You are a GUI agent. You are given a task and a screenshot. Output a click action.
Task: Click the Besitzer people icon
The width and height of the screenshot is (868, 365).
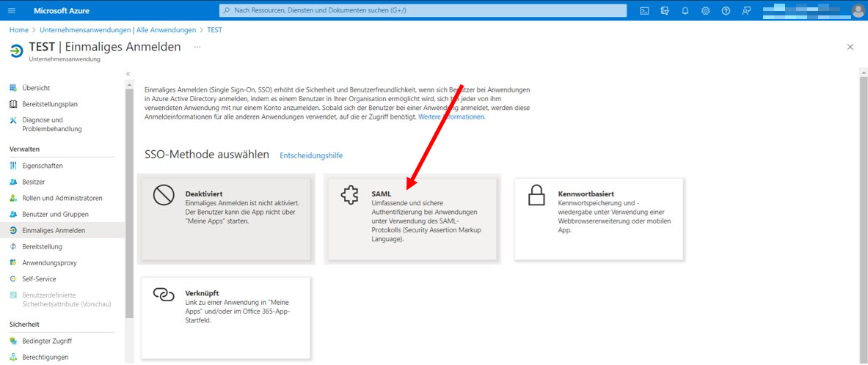14,181
